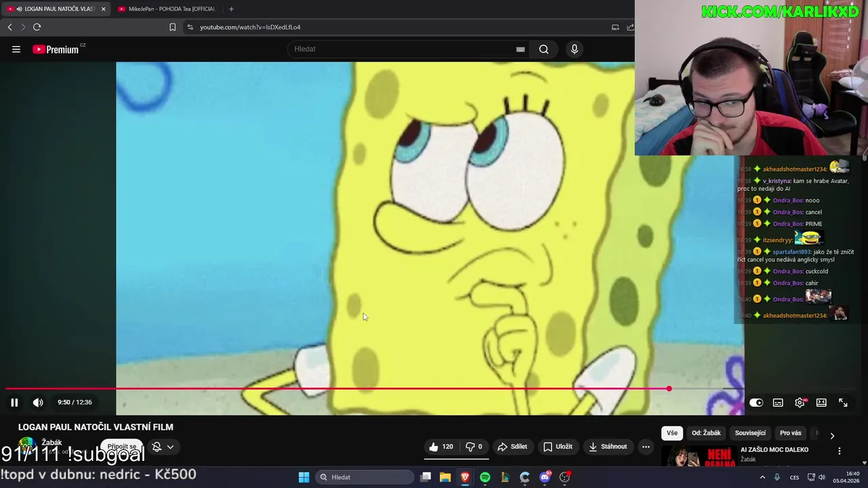
Task: Turn on subtitles with the captions icon
Action: [x=778, y=403]
